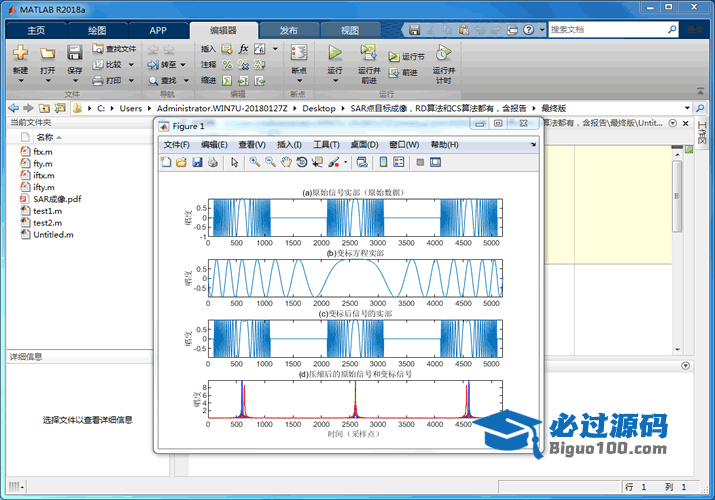Click the Figure 1 open file icon

pyautogui.click(x=181, y=162)
